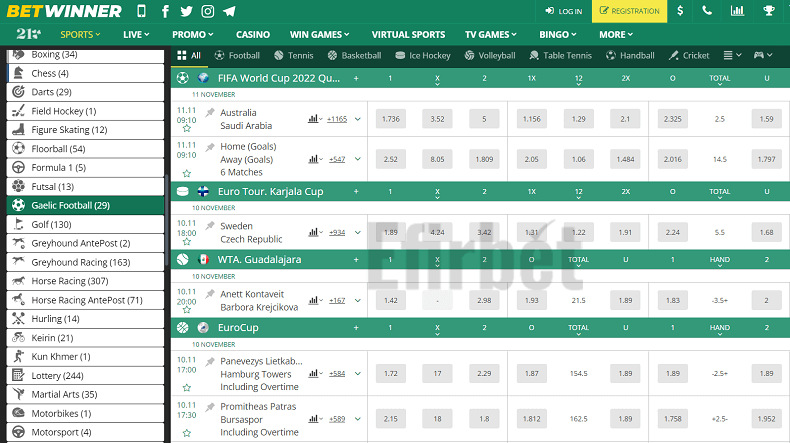Click the sidebar vertical scrollbar
This screenshot has width=790, height=443.
pos(166,221)
